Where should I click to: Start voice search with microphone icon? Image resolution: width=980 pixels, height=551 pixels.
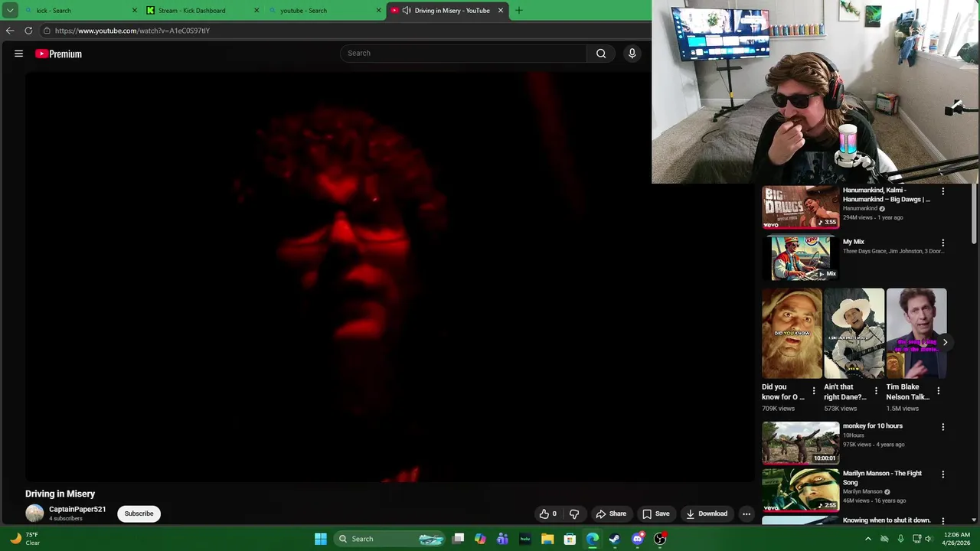(x=632, y=53)
